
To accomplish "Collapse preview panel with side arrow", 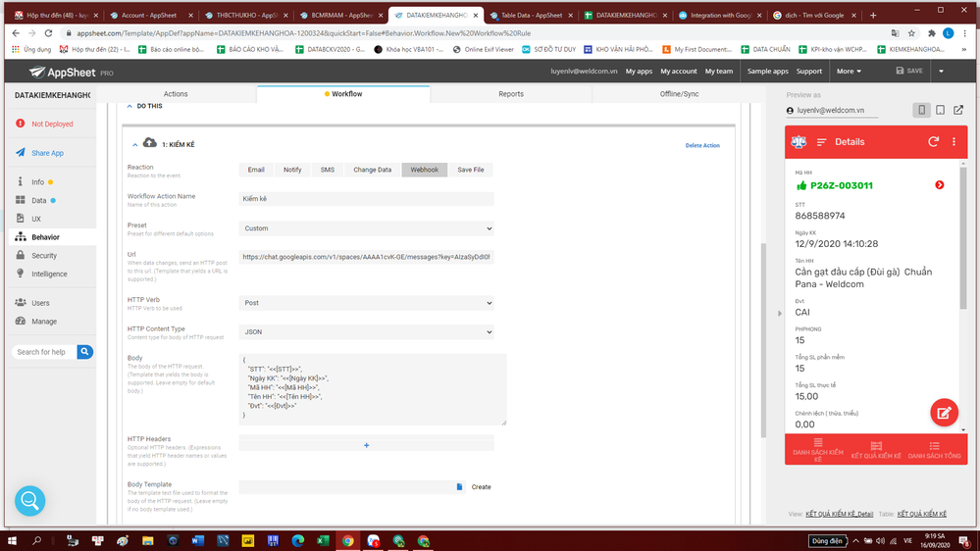I will pos(779,313).
